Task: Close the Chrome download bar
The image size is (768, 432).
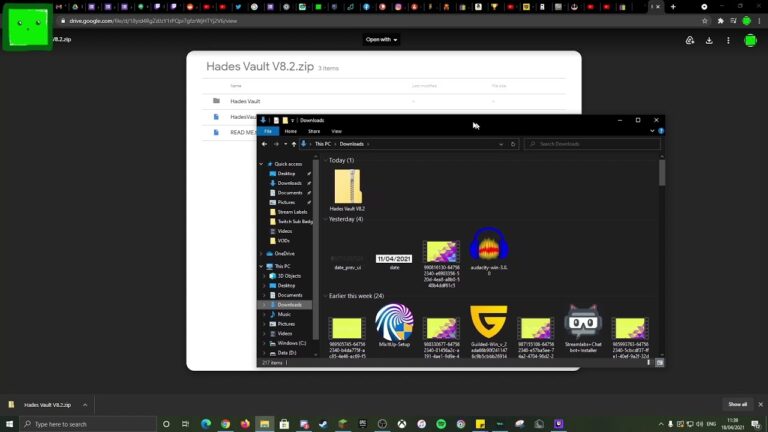Action: pyautogui.click(x=761, y=405)
